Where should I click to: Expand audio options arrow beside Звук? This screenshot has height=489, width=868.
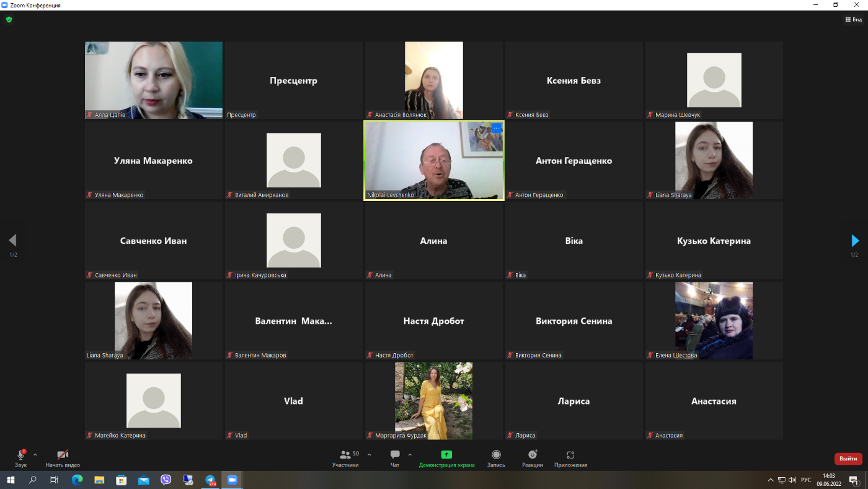(x=35, y=454)
